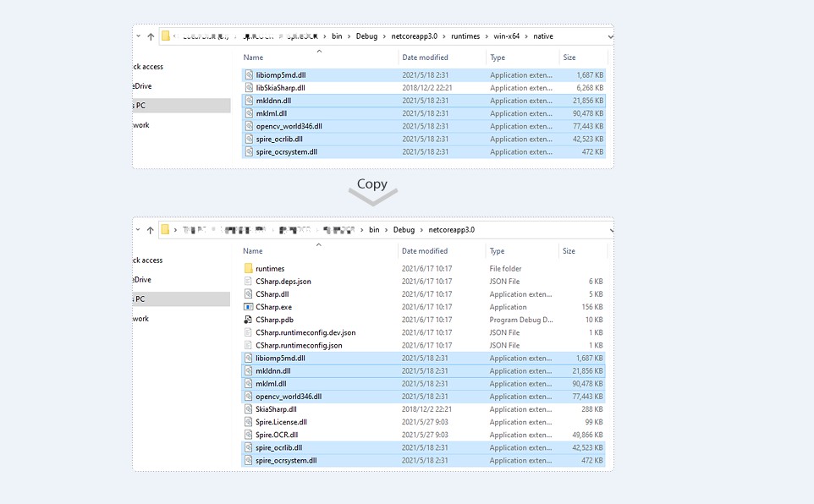Go to runtimes breadcrumb segment
This screenshot has height=504, width=814.
tap(465, 36)
